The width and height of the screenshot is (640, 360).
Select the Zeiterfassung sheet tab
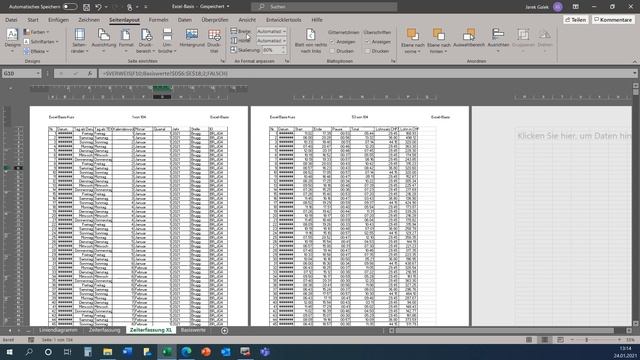pos(104,330)
